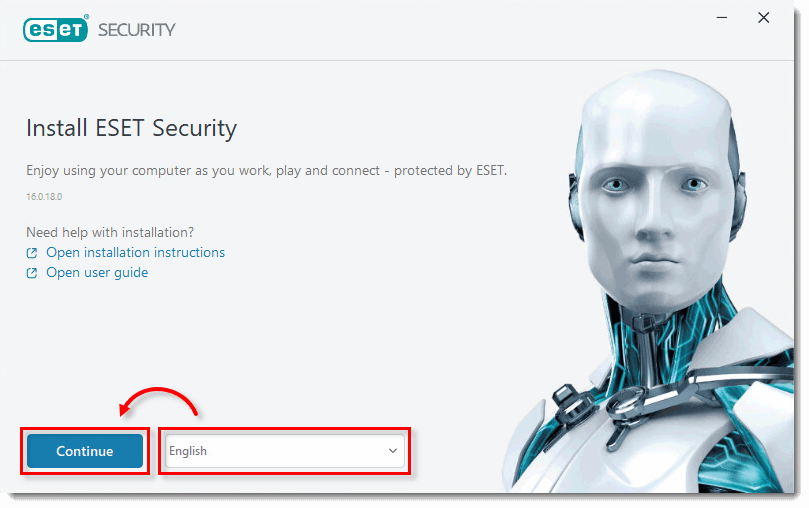Close the ESET installer window
This screenshot has width=809, height=508.
point(764,18)
